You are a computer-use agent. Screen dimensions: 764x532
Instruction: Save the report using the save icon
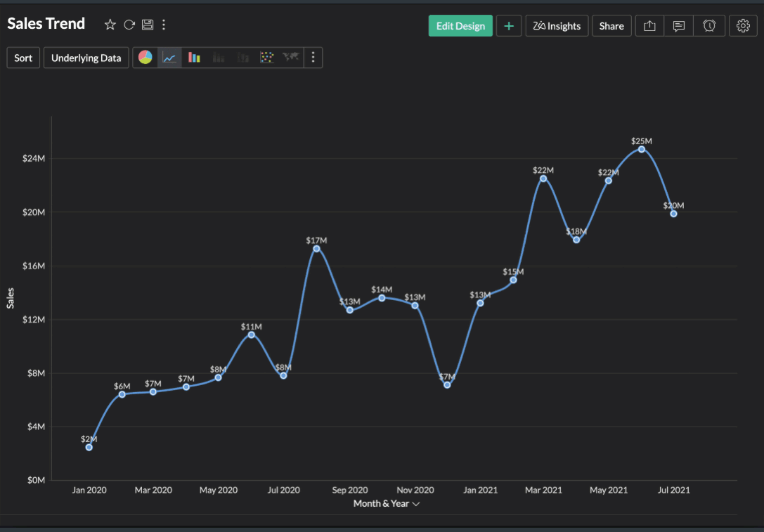[147, 24]
